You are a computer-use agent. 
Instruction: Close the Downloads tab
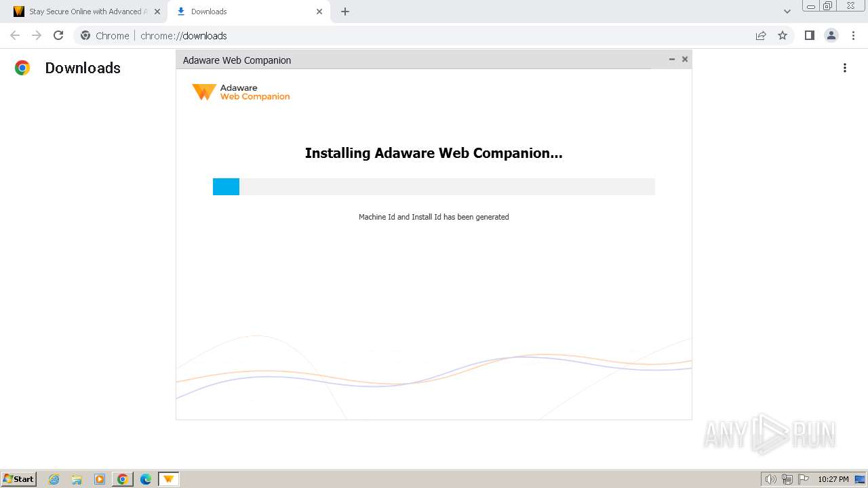[319, 12]
